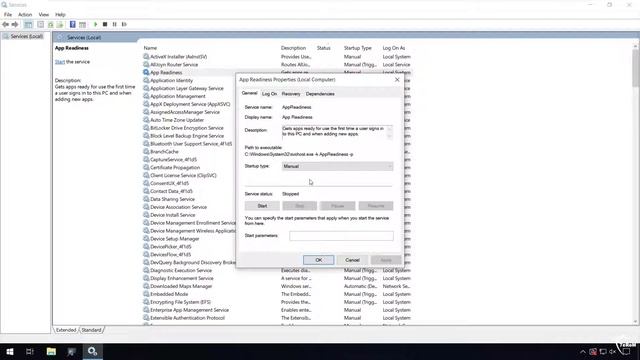Open the Help menu
Image resolution: width=640 pixels, height=360 pixels.
pos(60,14)
